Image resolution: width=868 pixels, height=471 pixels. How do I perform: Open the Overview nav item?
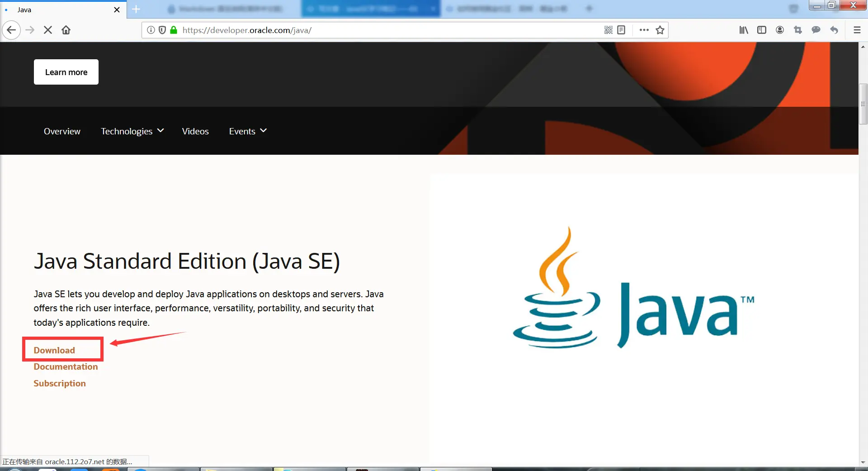coord(62,131)
